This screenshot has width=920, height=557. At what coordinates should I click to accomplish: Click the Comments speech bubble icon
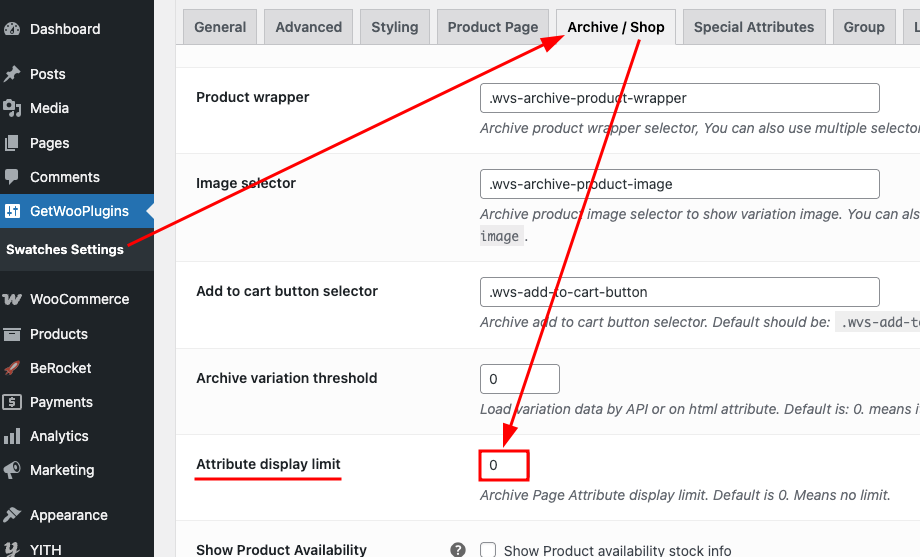tap(12, 177)
